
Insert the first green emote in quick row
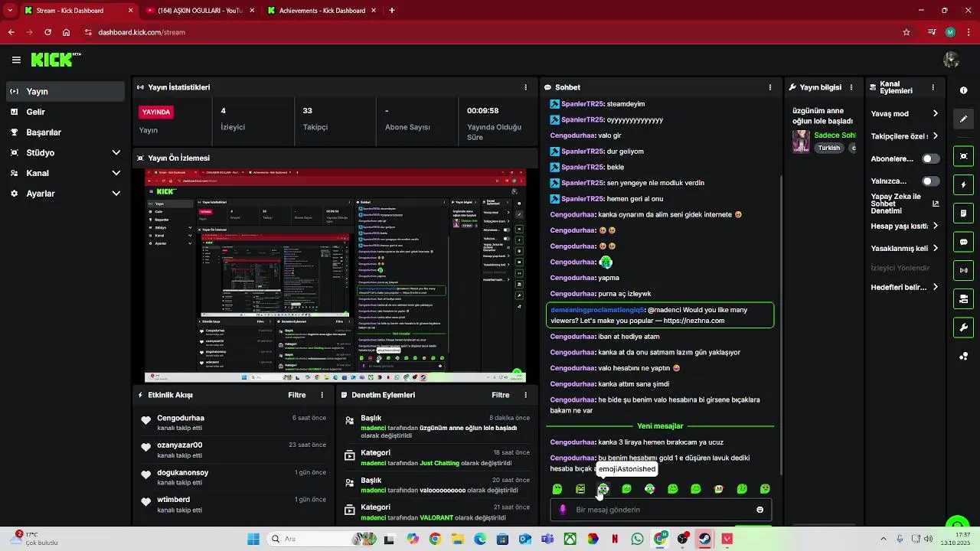pos(557,489)
